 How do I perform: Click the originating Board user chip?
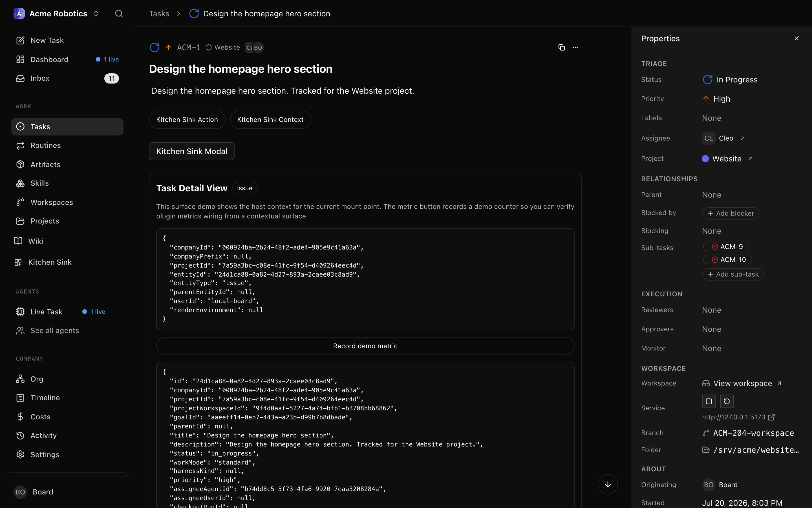720,485
